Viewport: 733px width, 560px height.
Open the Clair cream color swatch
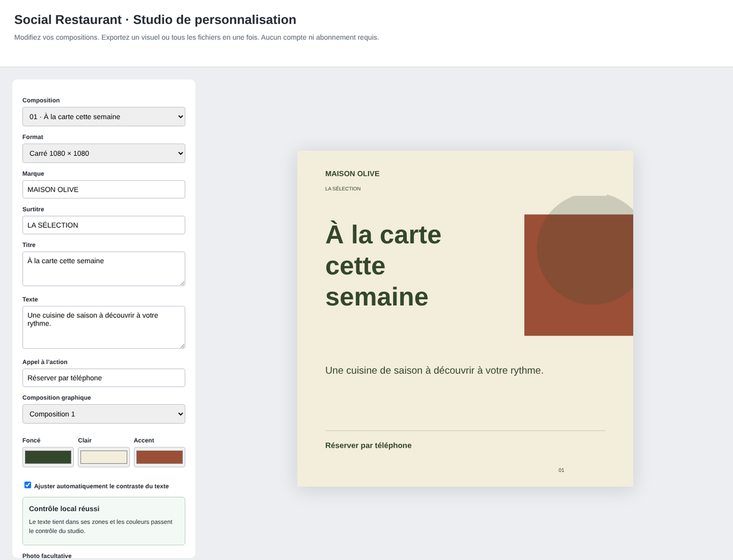(x=104, y=457)
